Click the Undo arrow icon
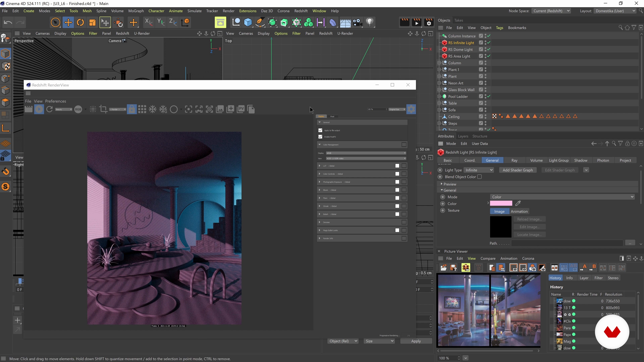644x362 pixels. [8, 22]
